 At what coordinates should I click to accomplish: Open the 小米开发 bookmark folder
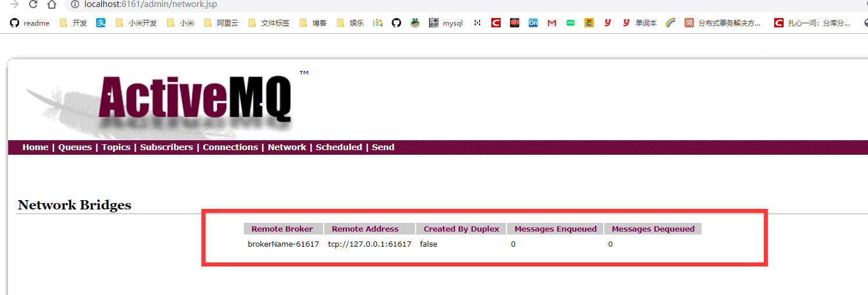(136, 23)
